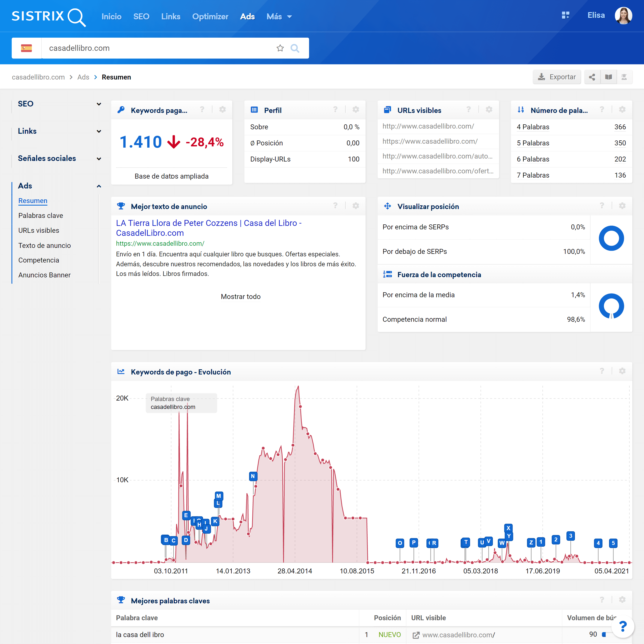
Task: Click the Exportar button
Action: 557,77
